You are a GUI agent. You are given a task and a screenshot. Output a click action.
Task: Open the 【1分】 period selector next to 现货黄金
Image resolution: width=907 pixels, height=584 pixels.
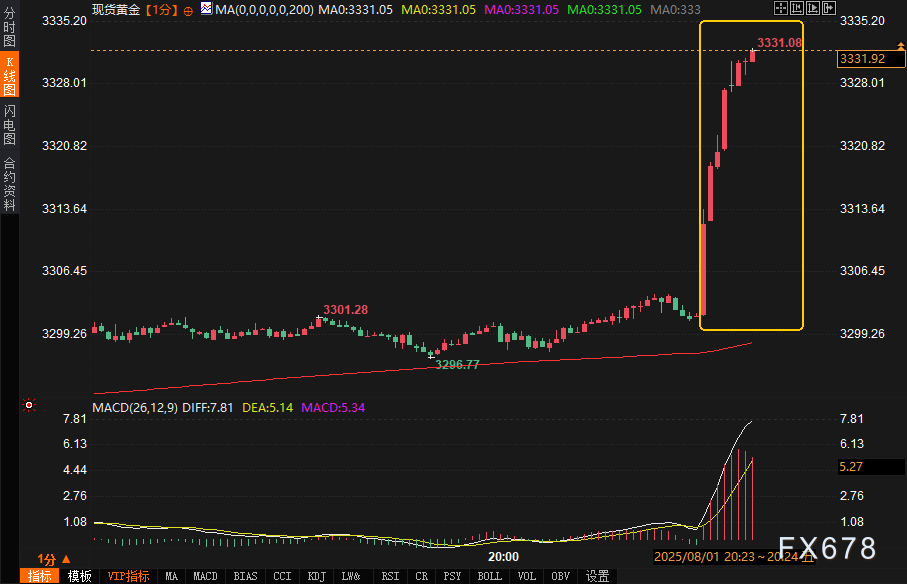pyautogui.click(x=161, y=9)
